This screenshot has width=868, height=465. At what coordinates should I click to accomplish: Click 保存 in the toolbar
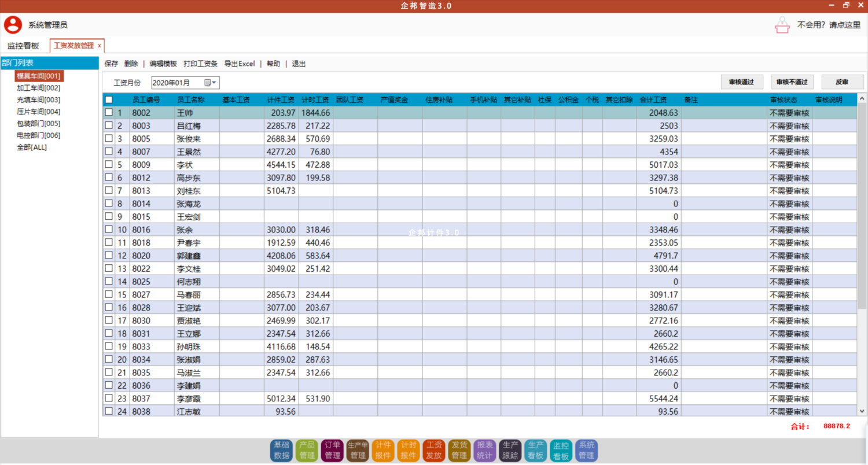click(111, 64)
